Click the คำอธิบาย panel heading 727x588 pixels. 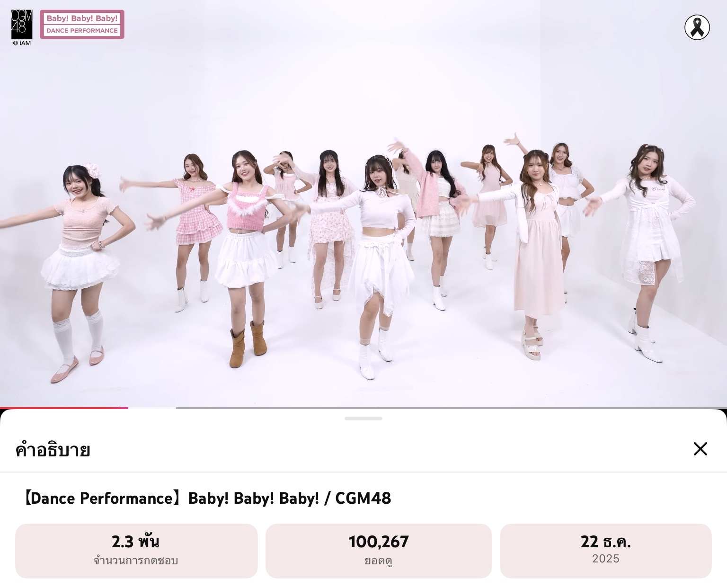53,449
